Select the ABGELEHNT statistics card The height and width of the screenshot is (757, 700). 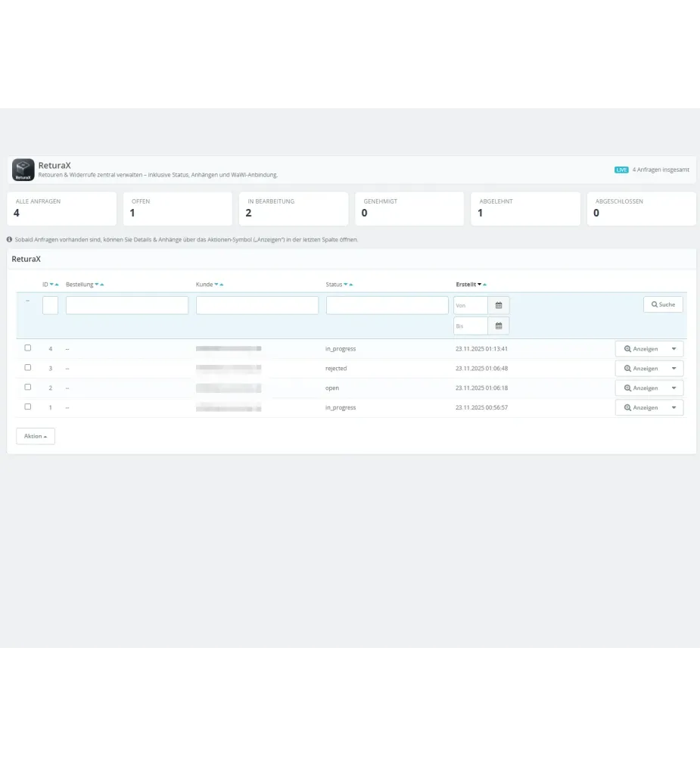525,208
